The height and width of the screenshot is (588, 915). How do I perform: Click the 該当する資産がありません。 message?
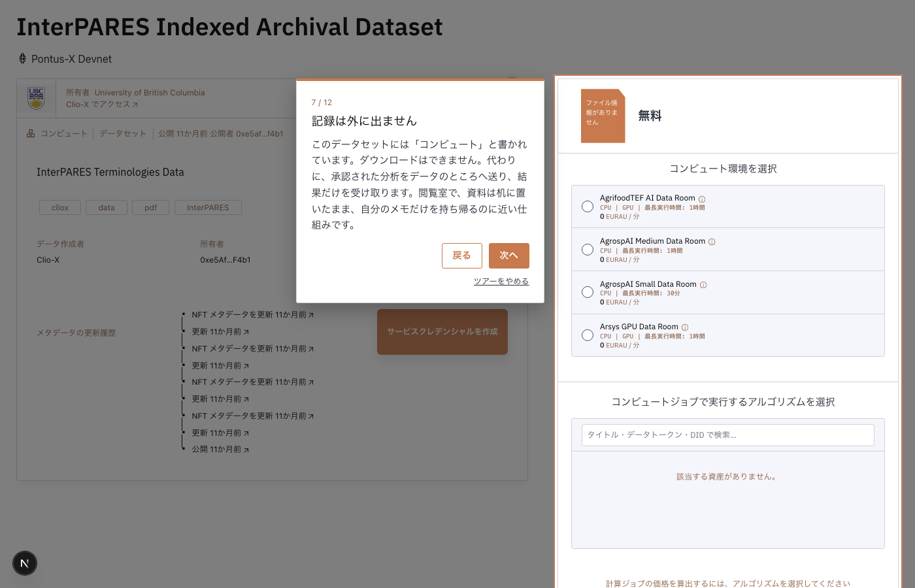click(x=728, y=477)
